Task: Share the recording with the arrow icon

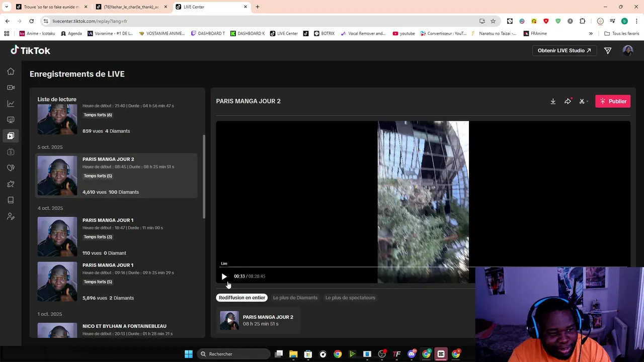Action: [x=568, y=101]
